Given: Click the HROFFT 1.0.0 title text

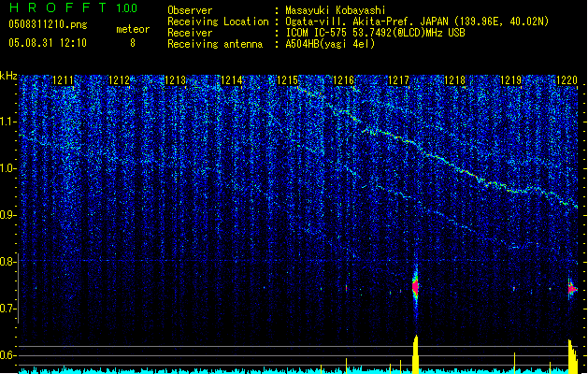Looking at the screenshot, I should click(x=74, y=7).
